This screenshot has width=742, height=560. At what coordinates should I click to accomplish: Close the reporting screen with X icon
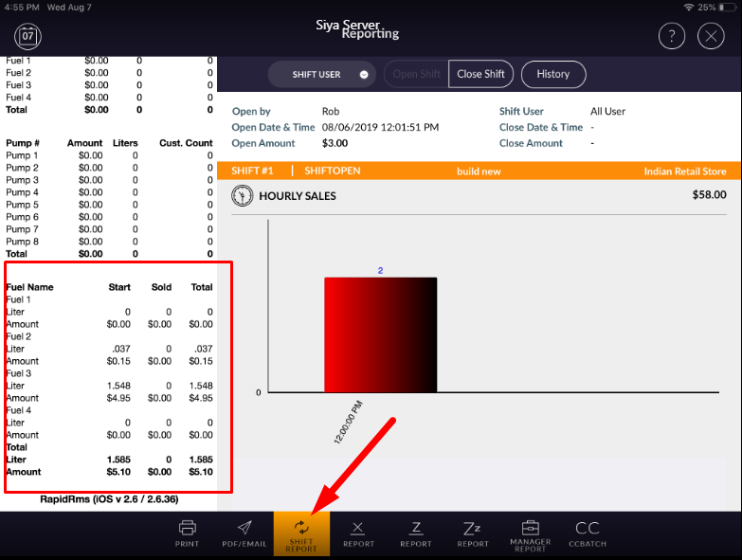pyautogui.click(x=711, y=36)
